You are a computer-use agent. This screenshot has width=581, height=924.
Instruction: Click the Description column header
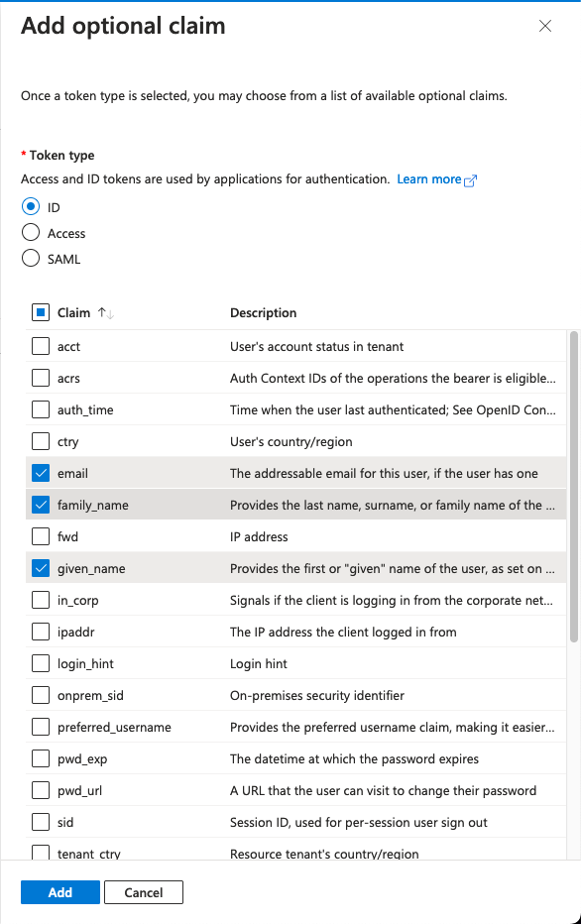264,313
